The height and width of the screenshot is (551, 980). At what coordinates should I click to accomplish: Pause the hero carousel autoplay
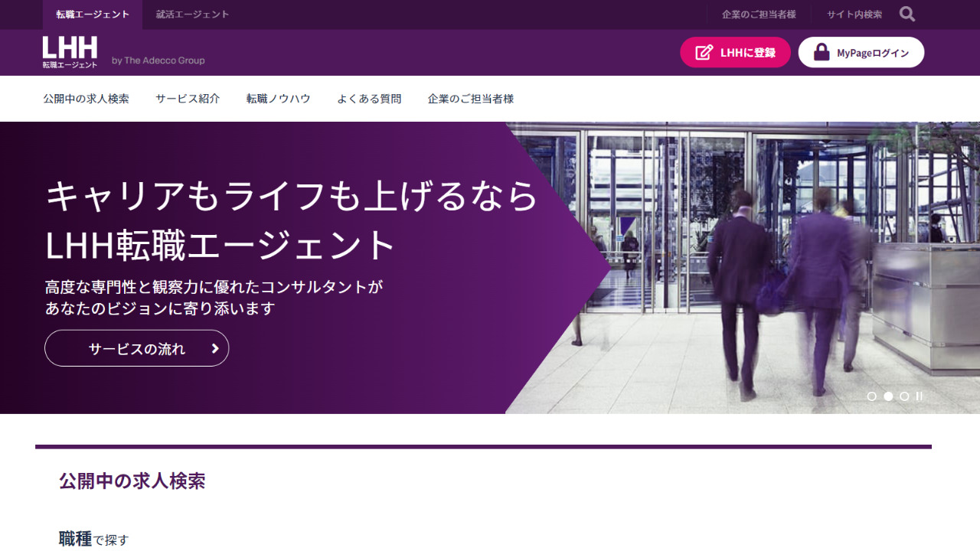(x=919, y=396)
